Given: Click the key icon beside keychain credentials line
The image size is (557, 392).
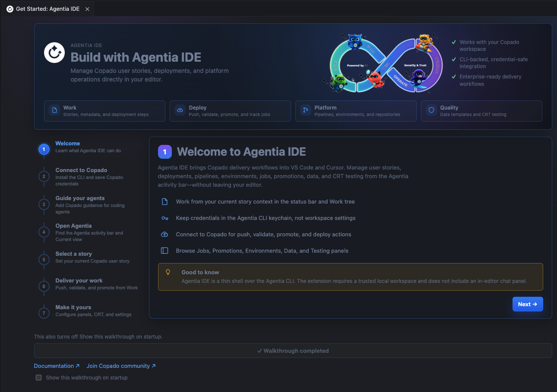Looking at the screenshot, I should [165, 218].
